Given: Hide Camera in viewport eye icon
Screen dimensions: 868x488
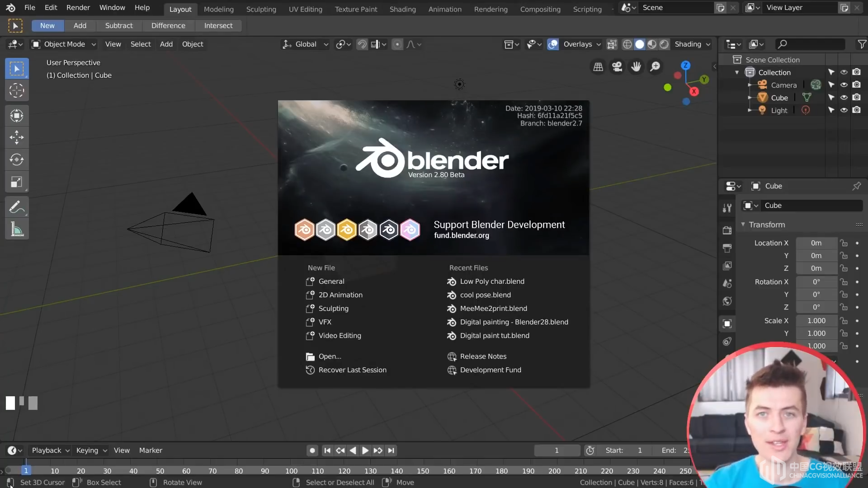Looking at the screenshot, I should pyautogui.click(x=844, y=85).
